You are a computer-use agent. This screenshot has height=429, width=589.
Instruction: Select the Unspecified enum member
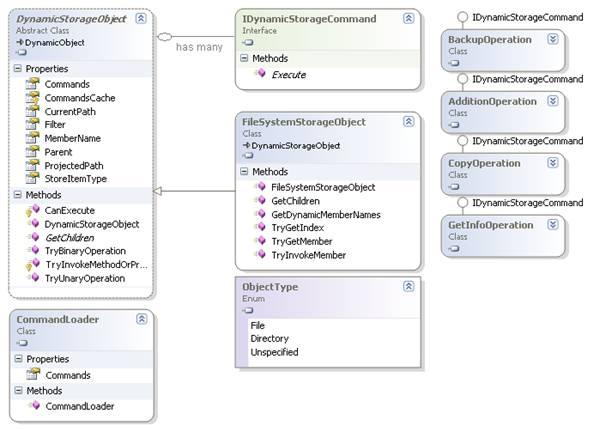pos(274,352)
